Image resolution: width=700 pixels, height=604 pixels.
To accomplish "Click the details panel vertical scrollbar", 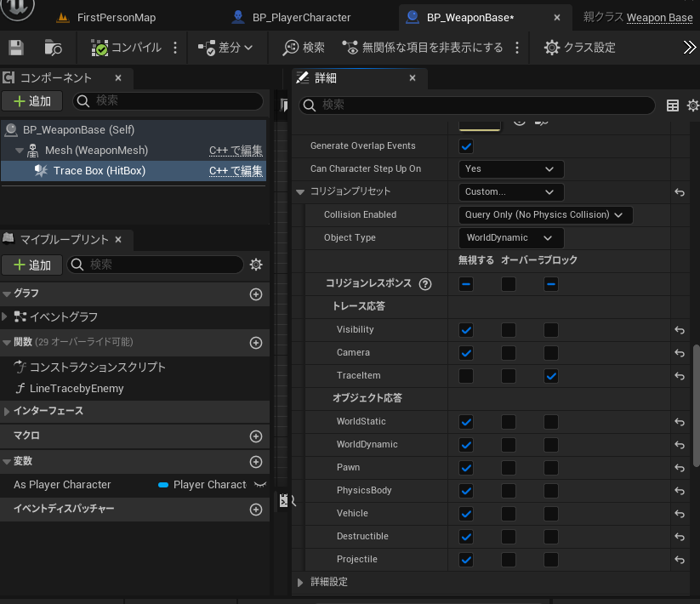I will [696, 405].
